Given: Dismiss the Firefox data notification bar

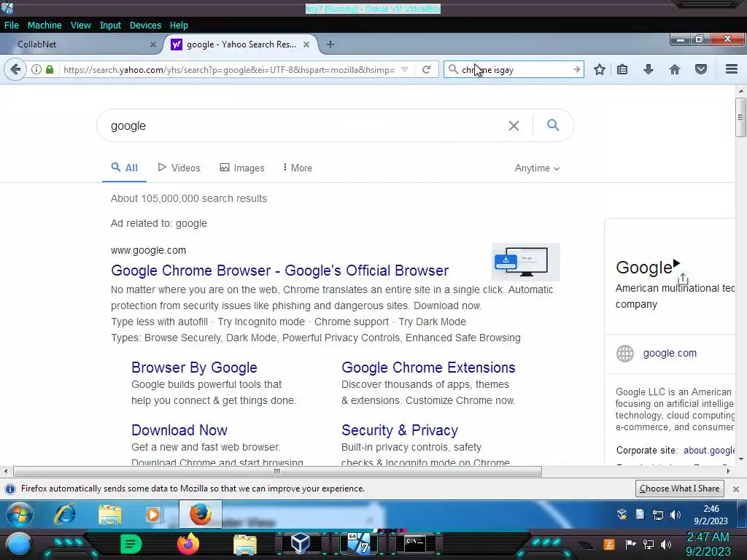Looking at the screenshot, I should tap(735, 489).
